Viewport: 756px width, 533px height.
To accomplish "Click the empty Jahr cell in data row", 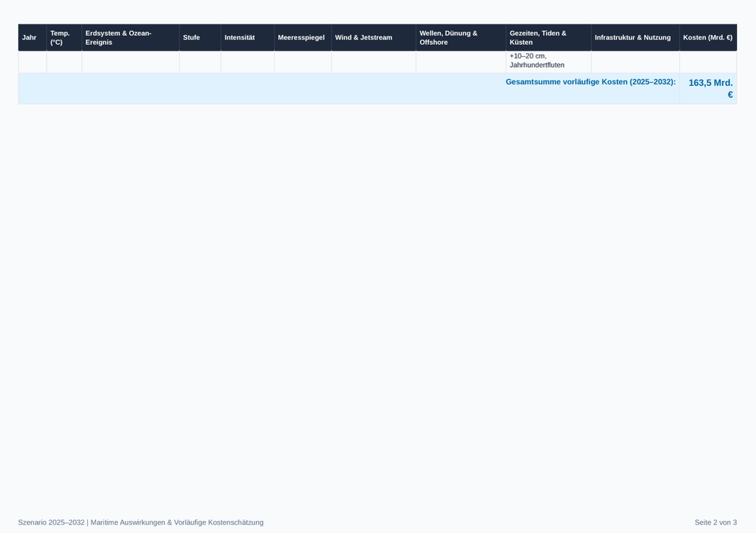I will coord(33,62).
